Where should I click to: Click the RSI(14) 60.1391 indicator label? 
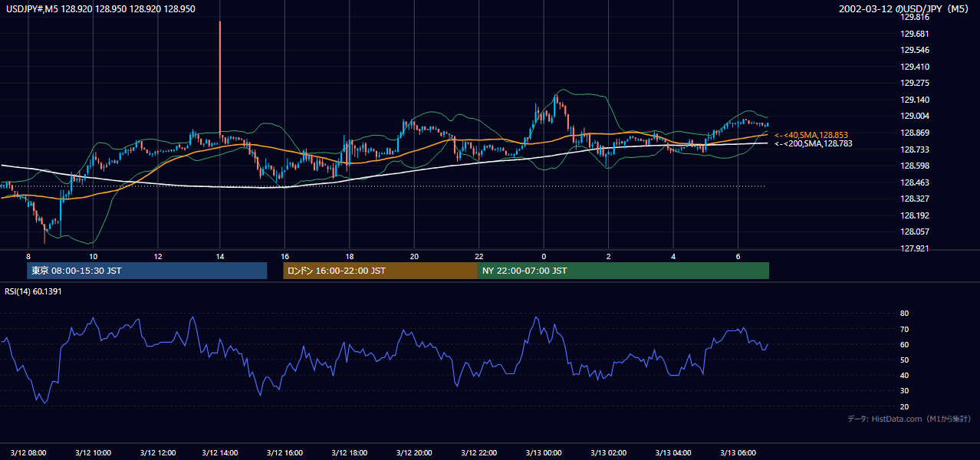point(33,291)
